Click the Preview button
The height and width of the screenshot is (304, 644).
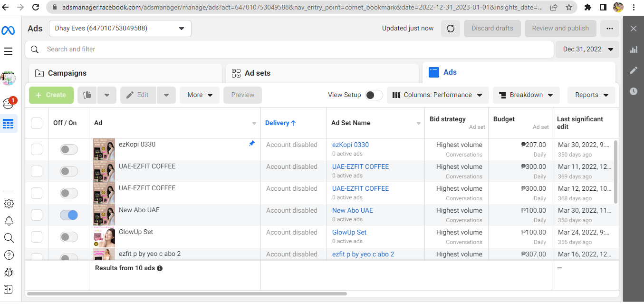pos(242,95)
